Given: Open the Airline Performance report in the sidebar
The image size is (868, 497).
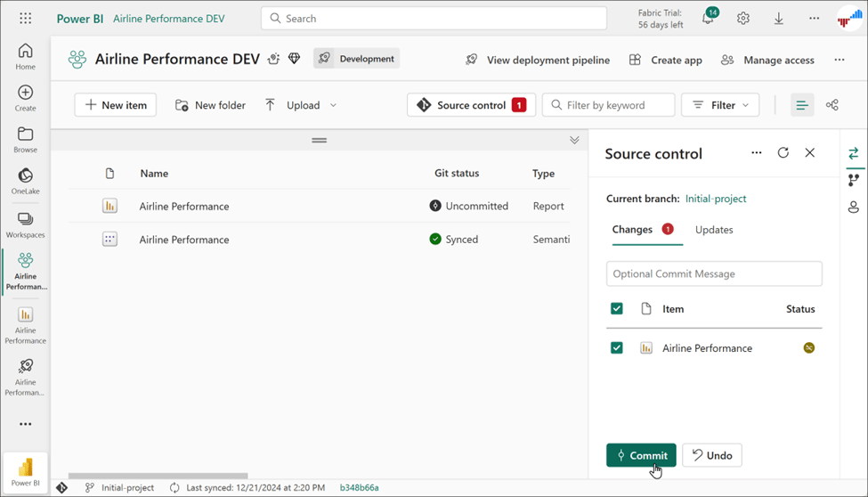Looking at the screenshot, I should tap(26, 325).
